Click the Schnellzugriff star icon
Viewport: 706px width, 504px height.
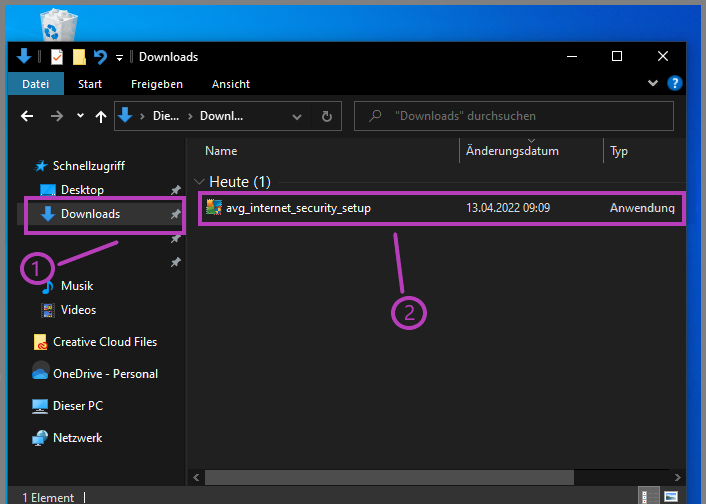pyautogui.click(x=41, y=166)
